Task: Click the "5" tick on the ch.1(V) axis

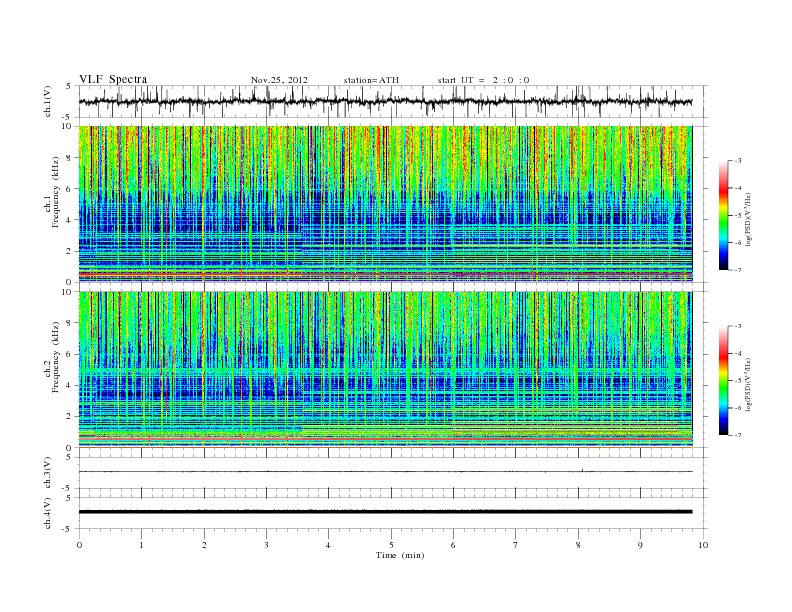Action: click(69, 86)
